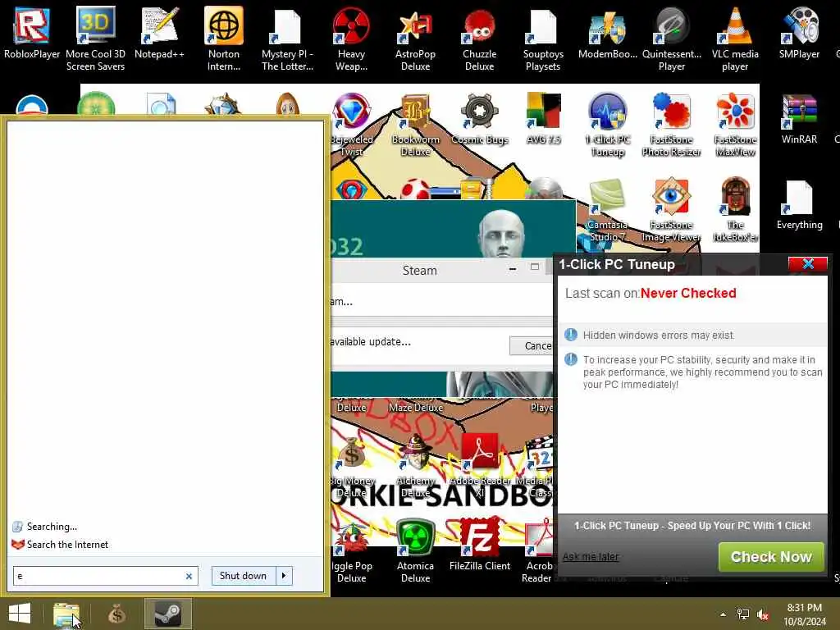The width and height of the screenshot is (840, 630).
Task: Switch to Steam in the taskbar
Action: pos(167,614)
